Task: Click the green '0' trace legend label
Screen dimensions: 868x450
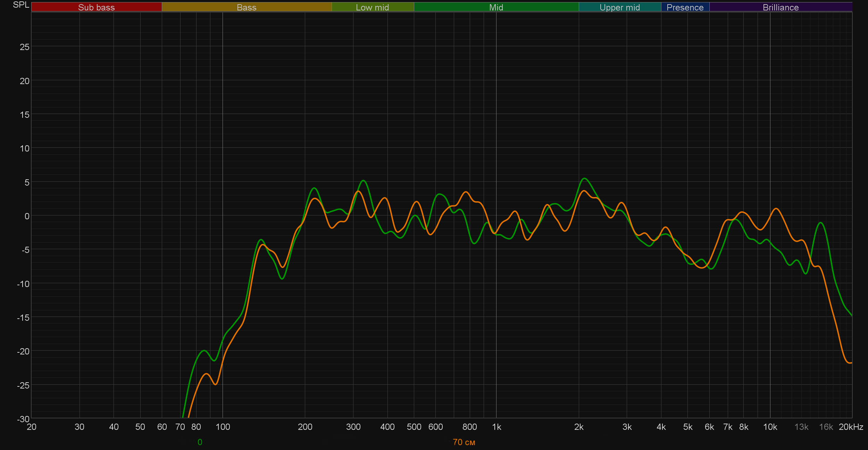Action: coord(200,442)
